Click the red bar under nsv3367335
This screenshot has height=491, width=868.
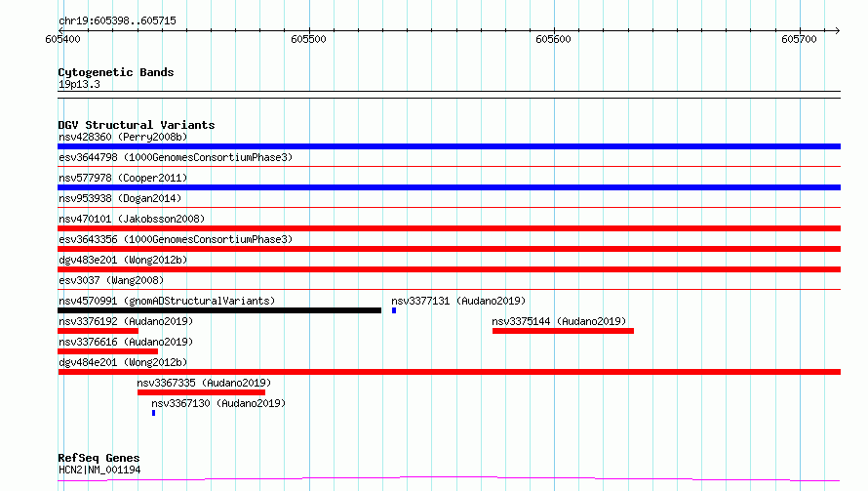coord(202,392)
